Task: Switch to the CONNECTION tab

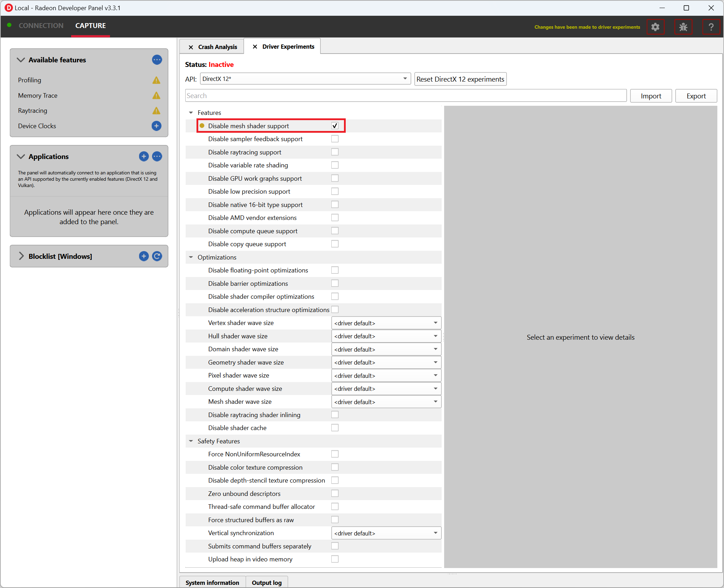Action: [x=41, y=26]
